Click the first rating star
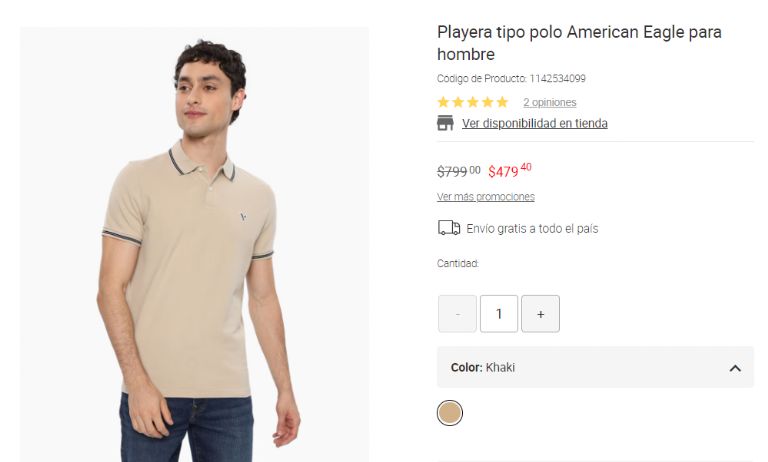Screen dimensions: 768x462 coord(443,102)
